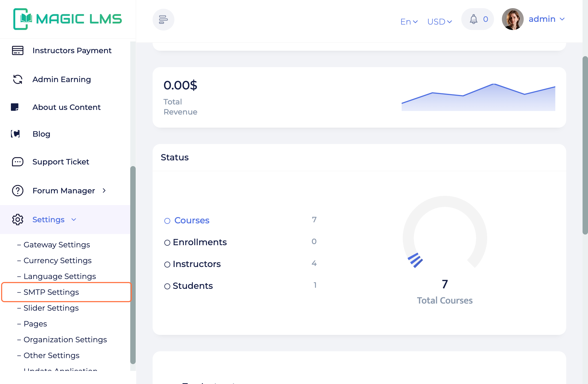588x384 pixels.
Task: Click the Instructors status label
Action: pos(197,264)
